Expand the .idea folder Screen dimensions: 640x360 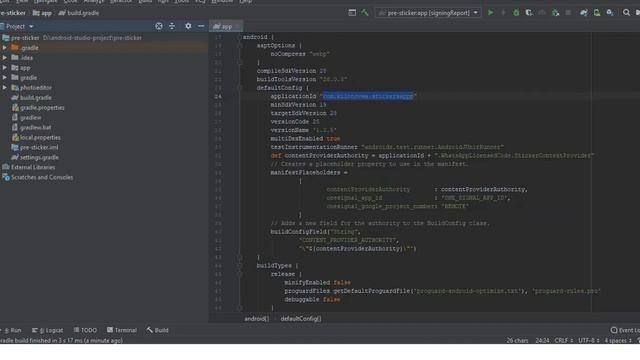coord(5,58)
